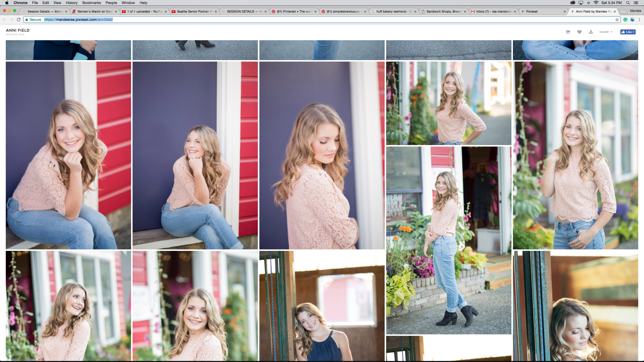644x362 pixels.
Task: Click the Wi-Fi status icon
Action: point(596,3)
